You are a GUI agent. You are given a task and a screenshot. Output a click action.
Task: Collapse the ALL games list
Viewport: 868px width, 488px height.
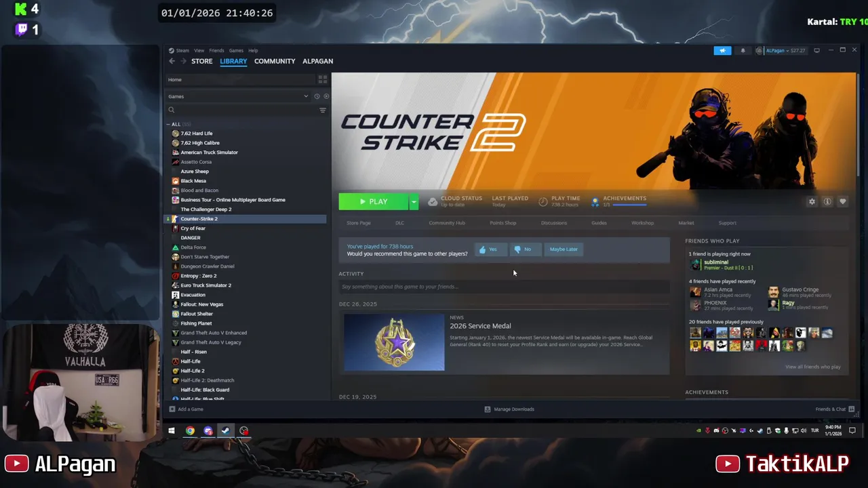(168, 125)
